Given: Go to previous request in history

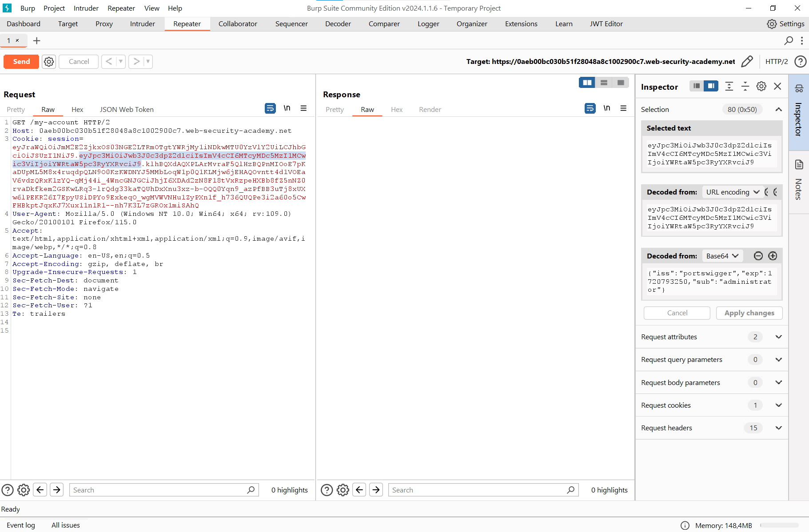Looking at the screenshot, I should click(x=109, y=62).
